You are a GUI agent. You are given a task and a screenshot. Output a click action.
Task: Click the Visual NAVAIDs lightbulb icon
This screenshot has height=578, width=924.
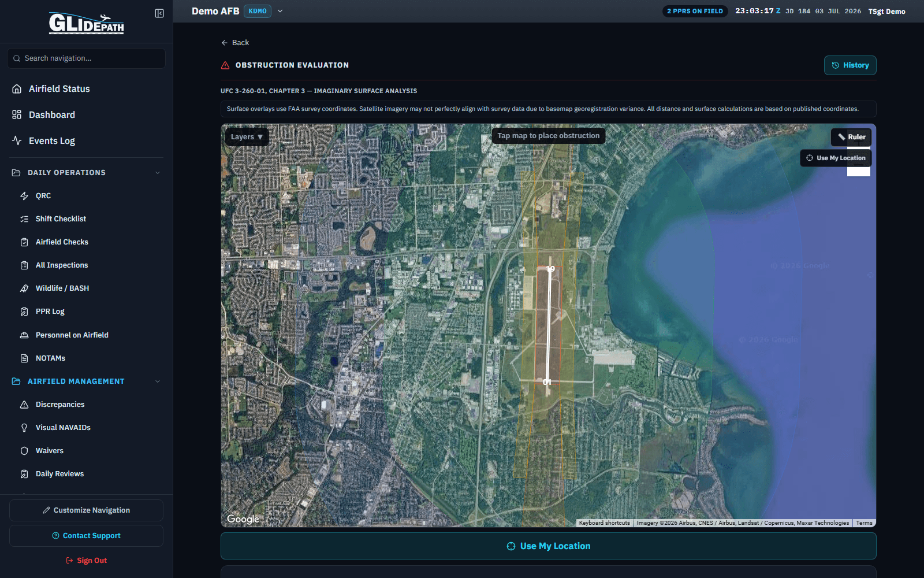coord(24,428)
